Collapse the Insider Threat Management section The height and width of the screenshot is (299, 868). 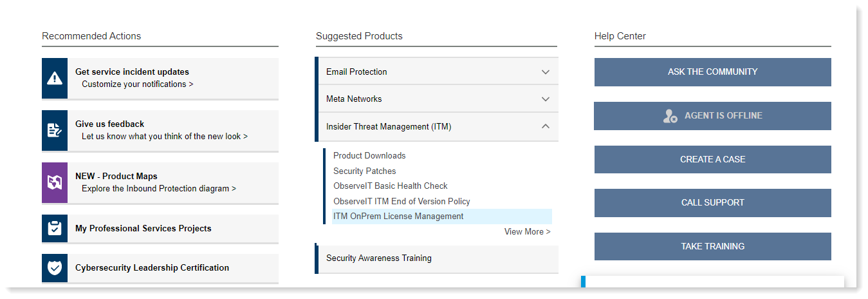click(x=546, y=127)
